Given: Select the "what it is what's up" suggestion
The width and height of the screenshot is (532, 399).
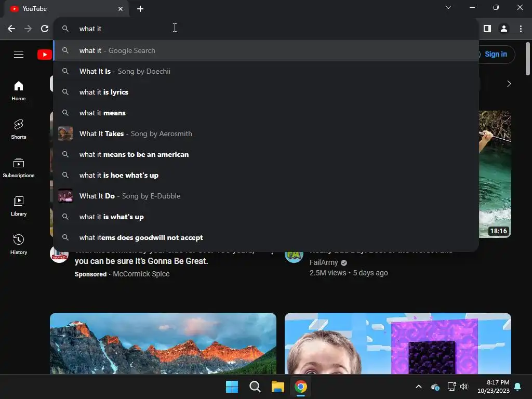Looking at the screenshot, I should 266,217.
